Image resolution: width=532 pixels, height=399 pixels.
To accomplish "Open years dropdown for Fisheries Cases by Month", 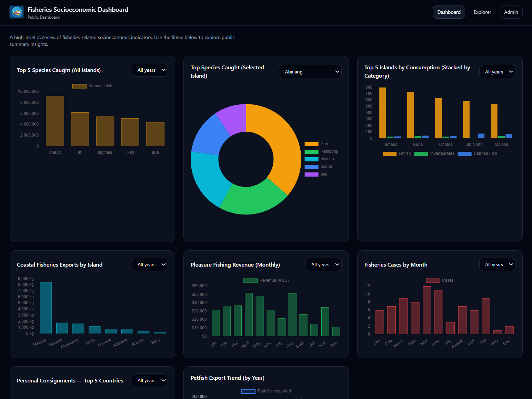I will pos(498,265).
